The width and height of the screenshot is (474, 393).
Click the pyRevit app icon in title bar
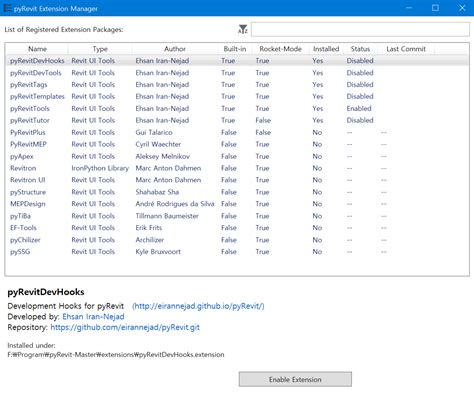point(7,8)
